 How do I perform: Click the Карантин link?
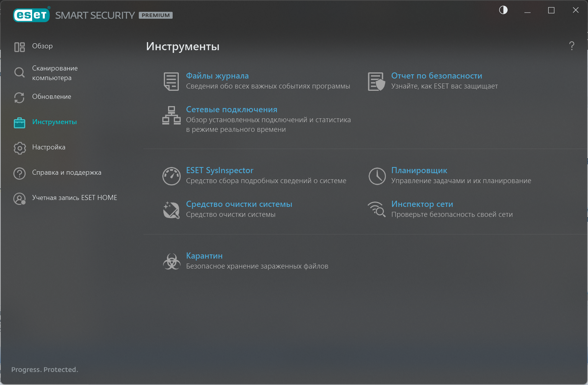pos(204,256)
